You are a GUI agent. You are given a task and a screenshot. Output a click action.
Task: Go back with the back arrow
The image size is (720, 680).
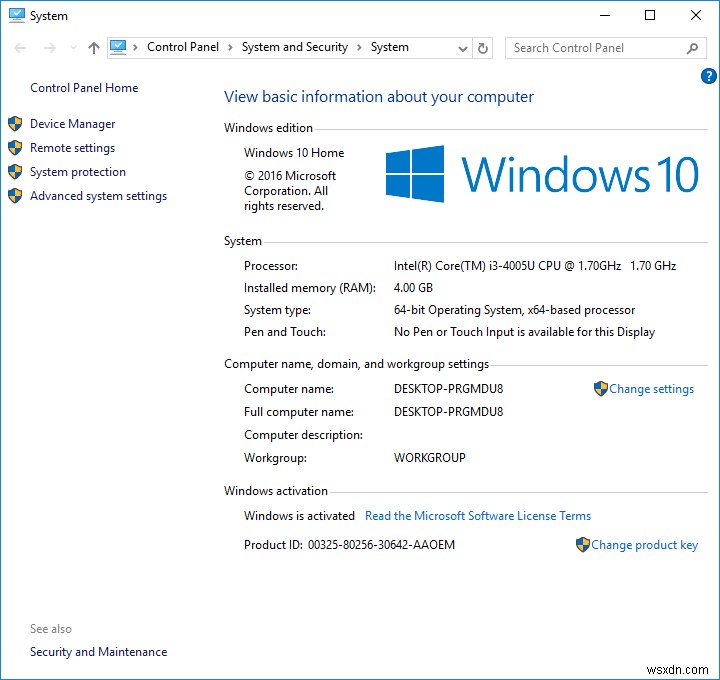click(20, 48)
